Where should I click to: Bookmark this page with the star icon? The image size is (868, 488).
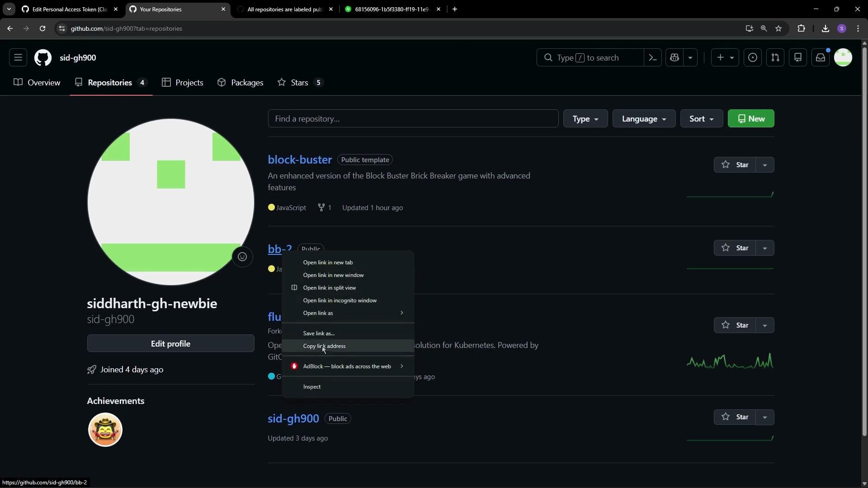[x=778, y=28]
